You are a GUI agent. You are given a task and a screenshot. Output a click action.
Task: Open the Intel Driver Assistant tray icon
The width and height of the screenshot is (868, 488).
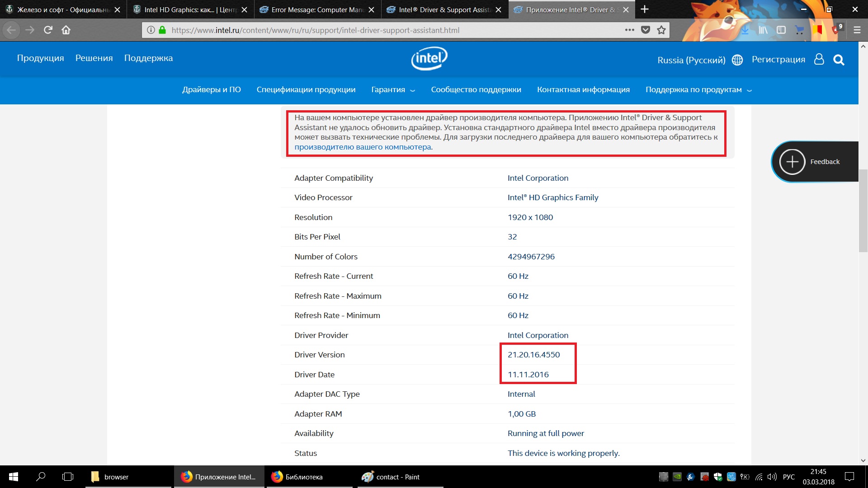click(690, 477)
